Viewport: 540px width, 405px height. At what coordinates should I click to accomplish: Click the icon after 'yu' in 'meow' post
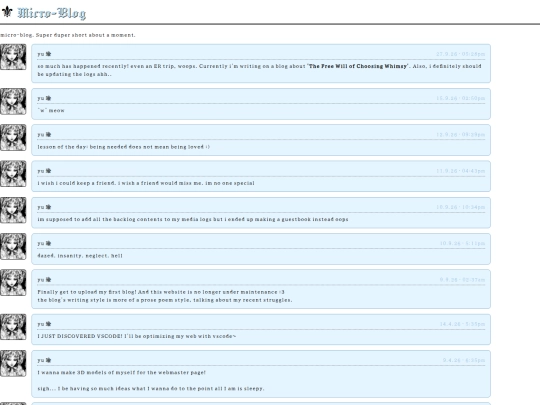tap(48, 98)
